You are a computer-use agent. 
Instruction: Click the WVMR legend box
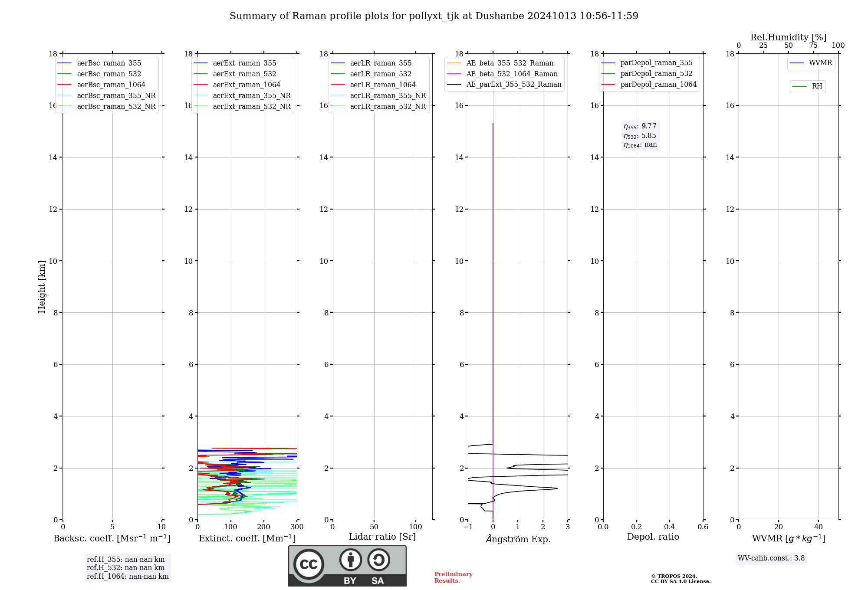point(811,63)
